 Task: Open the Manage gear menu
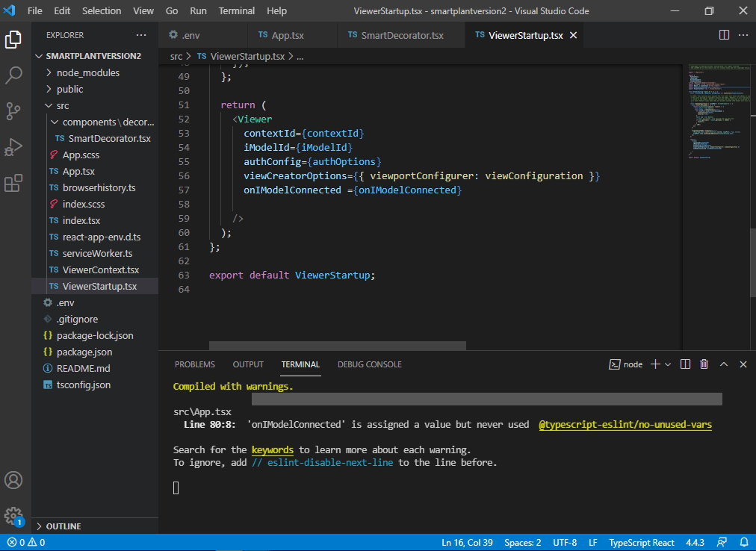13,515
